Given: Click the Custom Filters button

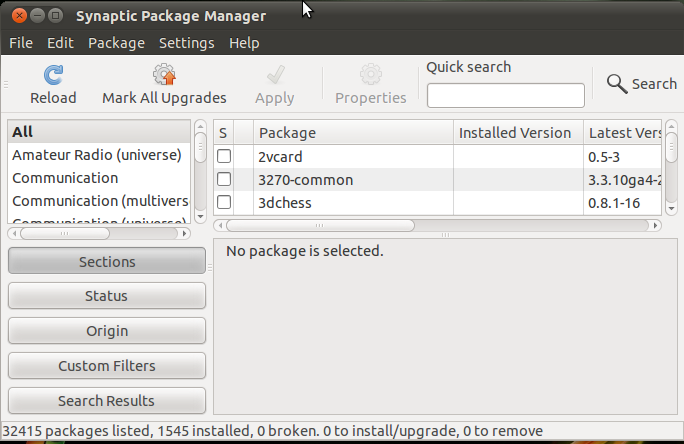Looking at the screenshot, I should 107,365.
